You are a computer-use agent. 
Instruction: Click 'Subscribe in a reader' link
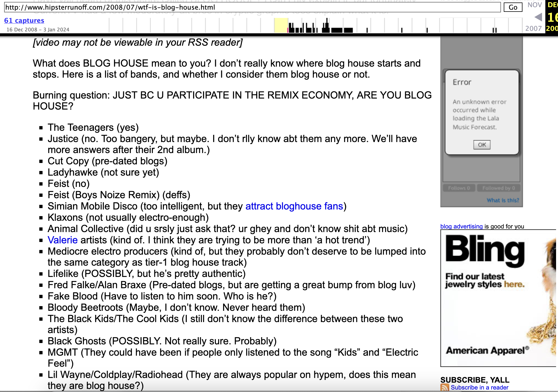pos(479,388)
